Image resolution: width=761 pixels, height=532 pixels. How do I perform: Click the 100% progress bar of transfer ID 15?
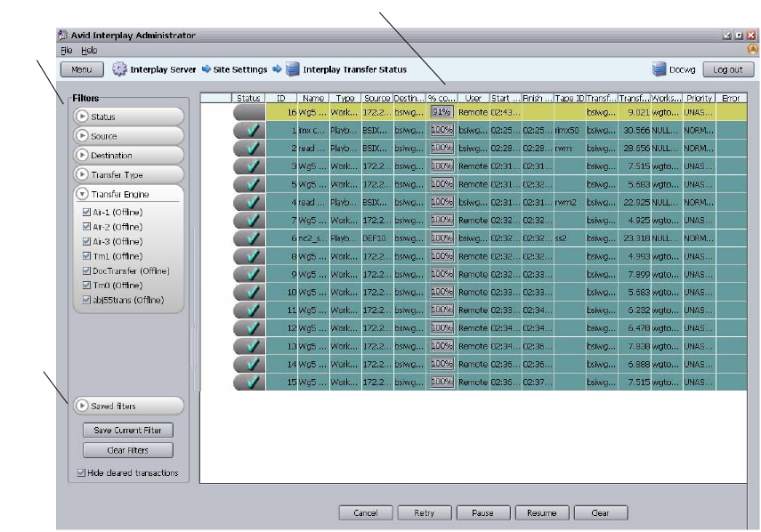(x=441, y=383)
